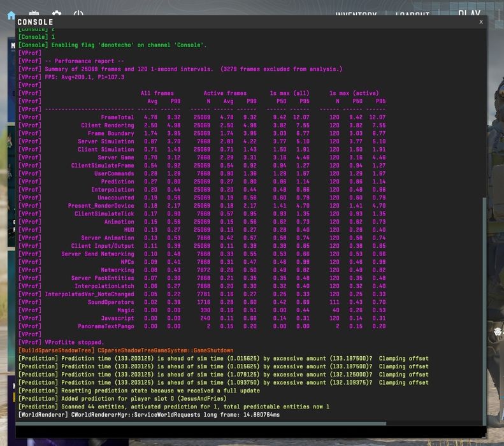Open the Settings gear icon
The height and width of the screenshot is (446, 504).
coord(57,13)
